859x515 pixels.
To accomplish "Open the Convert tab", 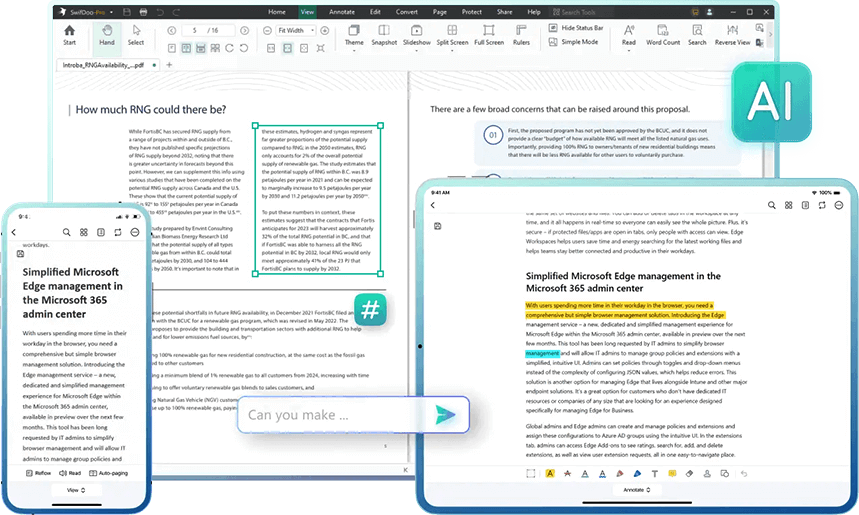I will pyautogui.click(x=407, y=11).
